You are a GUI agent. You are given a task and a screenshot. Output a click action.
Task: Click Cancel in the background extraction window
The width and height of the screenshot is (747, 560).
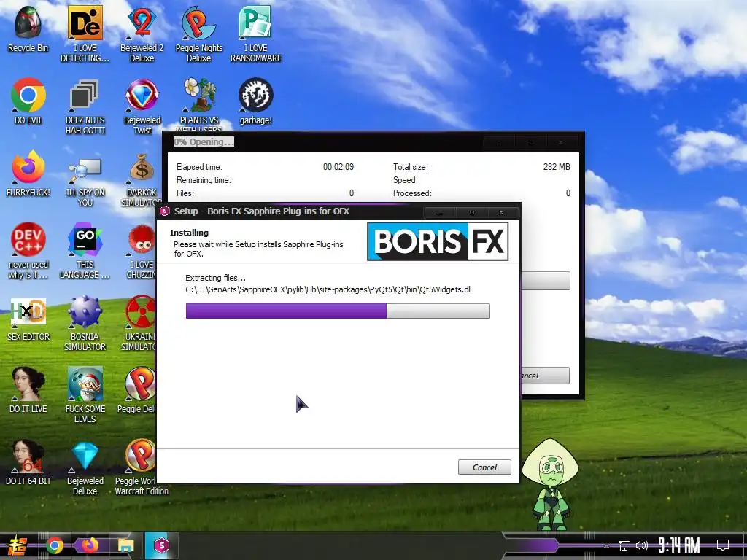click(x=545, y=376)
